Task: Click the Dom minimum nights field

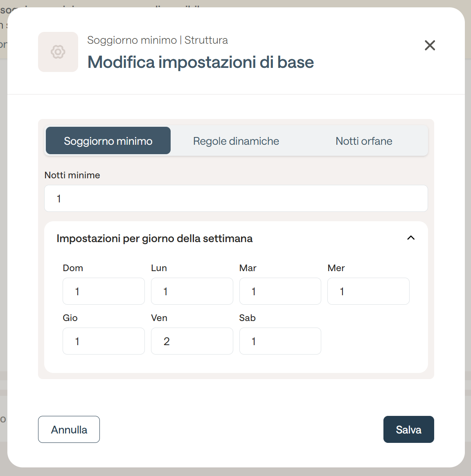Action: [x=104, y=292]
